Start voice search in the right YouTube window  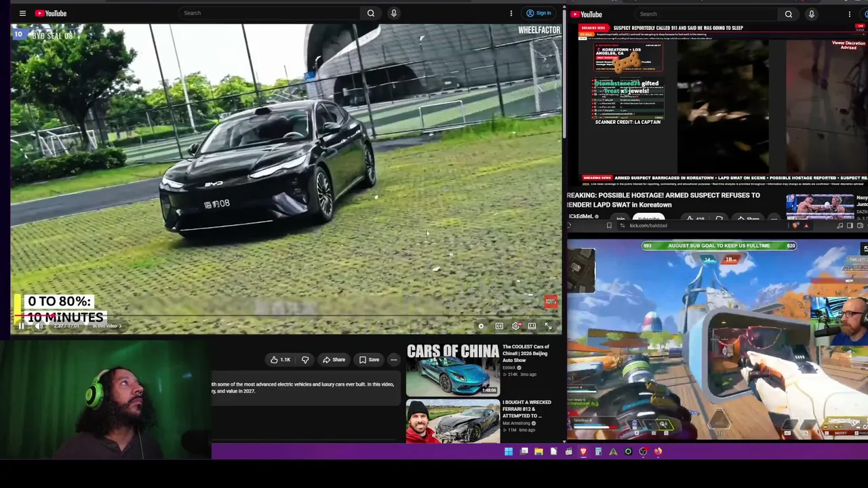click(x=811, y=14)
